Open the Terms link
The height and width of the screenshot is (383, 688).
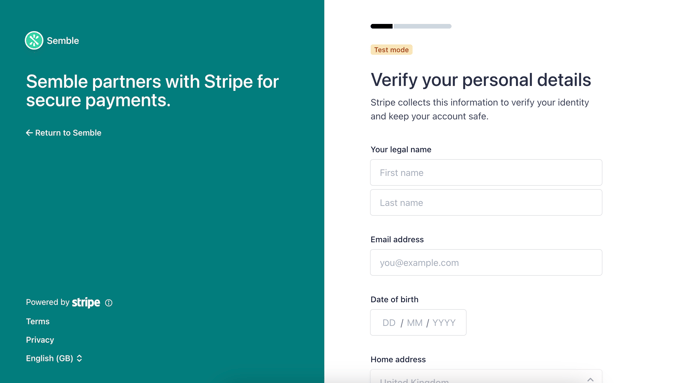coord(38,322)
